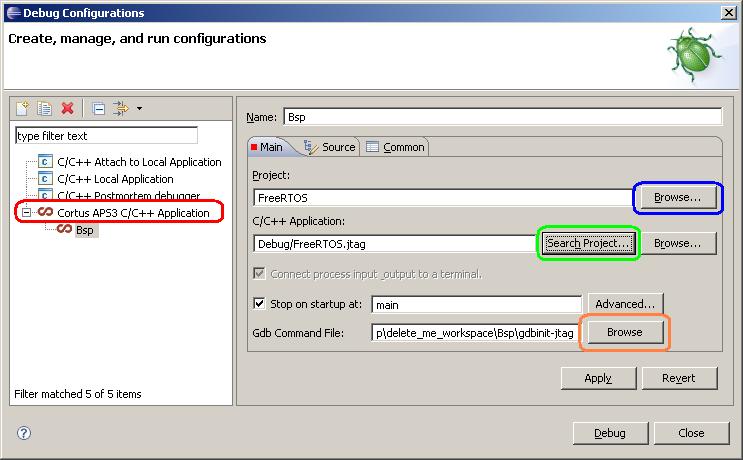The height and width of the screenshot is (460, 743).
Task: Switch to the Source tab
Action: tap(330, 147)
